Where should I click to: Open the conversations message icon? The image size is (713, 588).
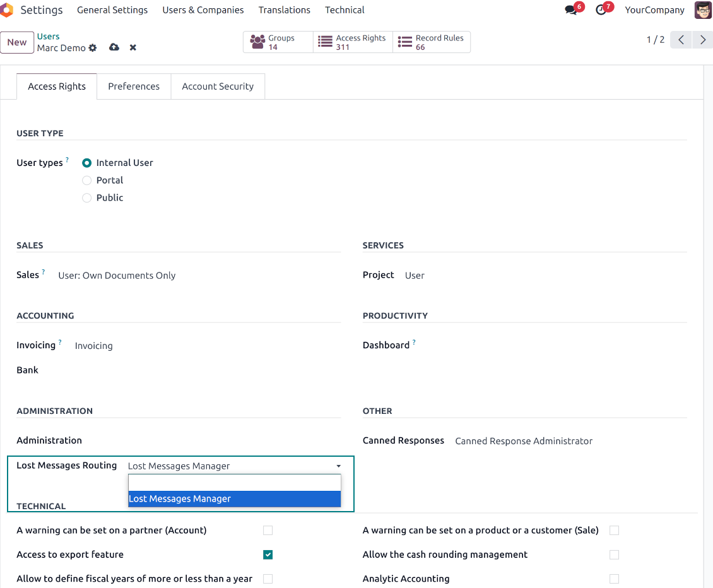coord(572,10)
